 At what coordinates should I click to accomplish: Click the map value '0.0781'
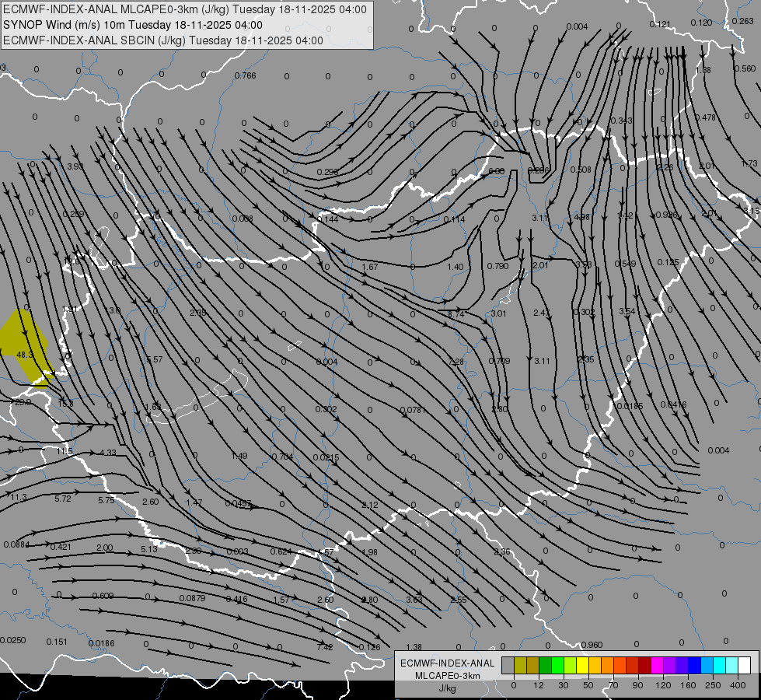point(413,410)
